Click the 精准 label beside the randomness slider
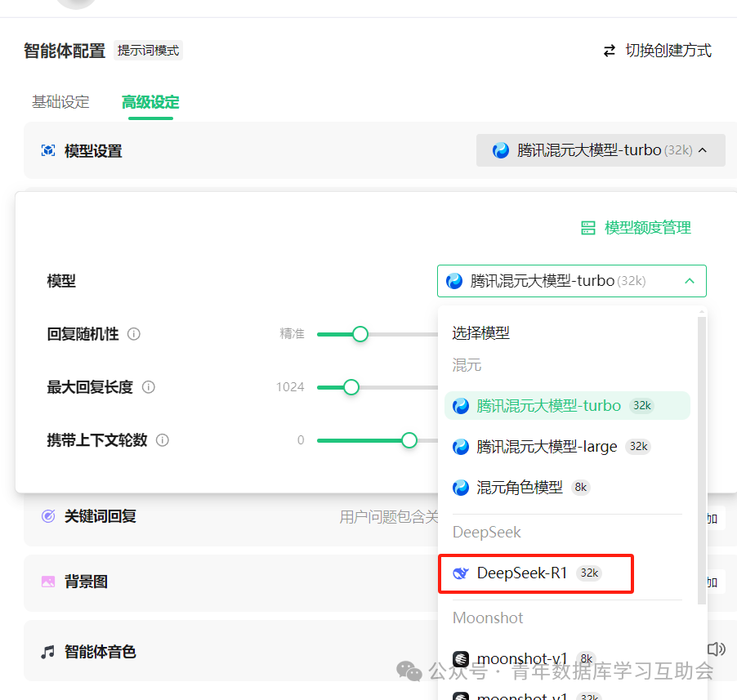Viewport: 737px width, 700px height. pyautogui.click(x=292, y=333)
